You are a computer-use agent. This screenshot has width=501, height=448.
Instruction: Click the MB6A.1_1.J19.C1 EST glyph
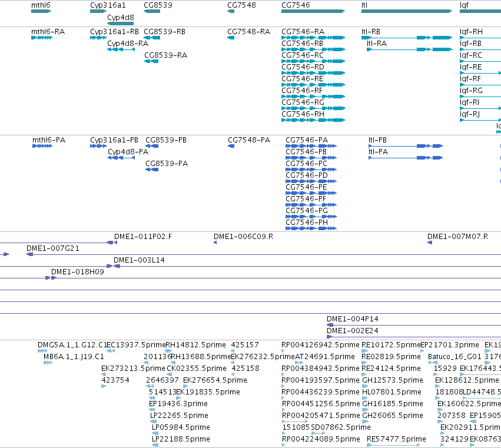tap(48, 363)
